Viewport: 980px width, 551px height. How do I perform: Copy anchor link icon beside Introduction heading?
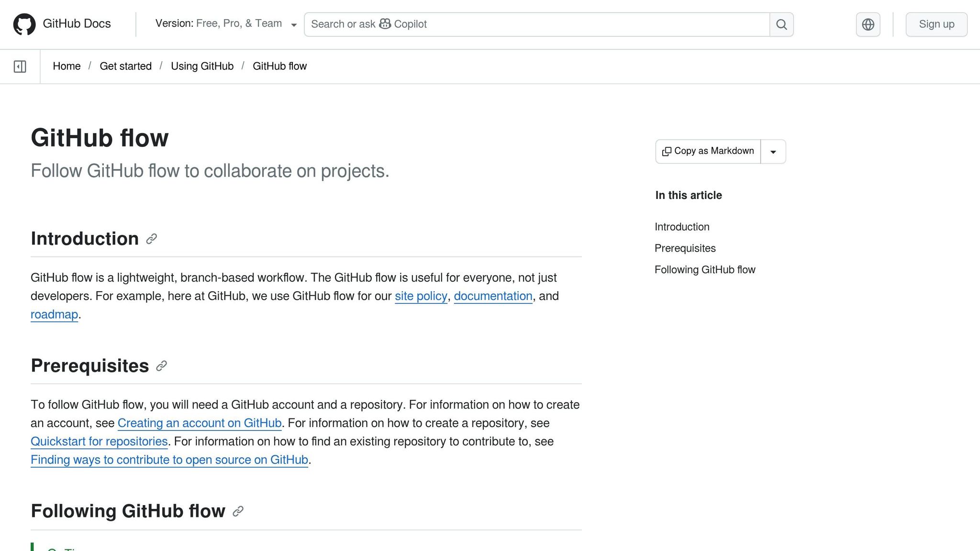[x=152, y=239]
